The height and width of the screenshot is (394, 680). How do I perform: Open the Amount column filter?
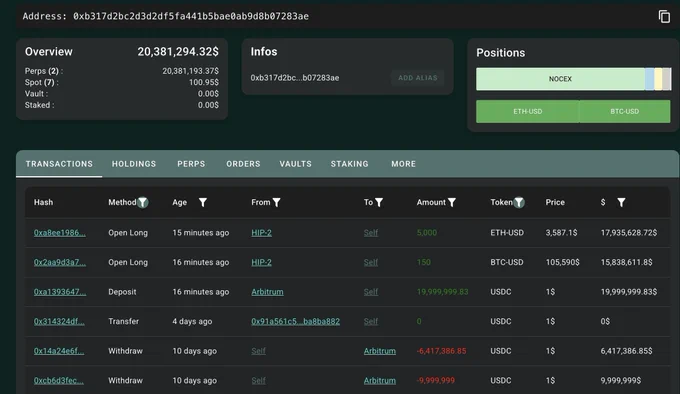pos(451,202)
